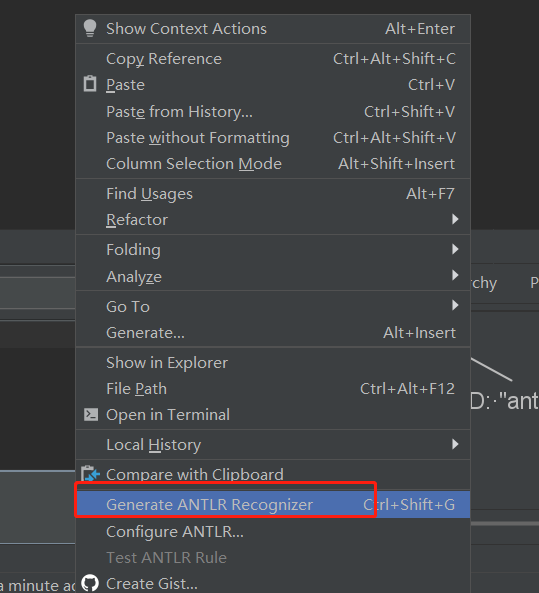Screen dimensions: 539x593
Task: Expand the Go To submenu arrow
Action: pyautogui.click(x=455, y=305)
